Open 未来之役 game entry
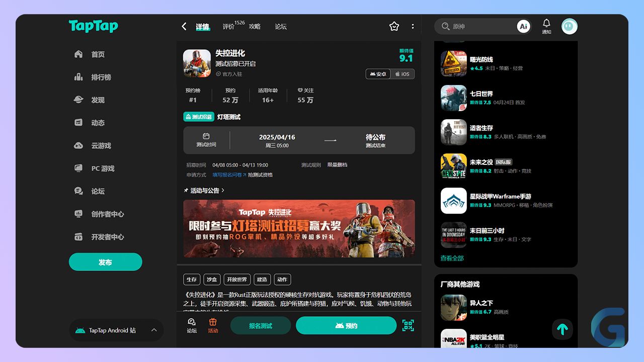Viewport: 644px width, 362px height. tap(506, 166)
